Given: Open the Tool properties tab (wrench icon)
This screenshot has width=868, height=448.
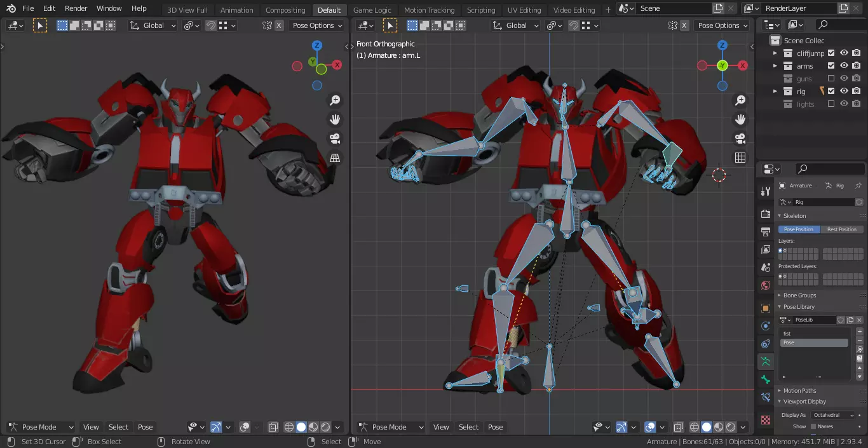Looking at the screenshot, I should click(x=766, y=192).
